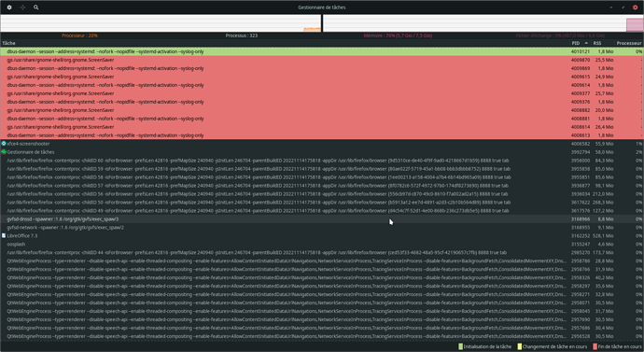Sort the list by RSS memory
Viewport: 644px width, 352px height.
point(603,43)
